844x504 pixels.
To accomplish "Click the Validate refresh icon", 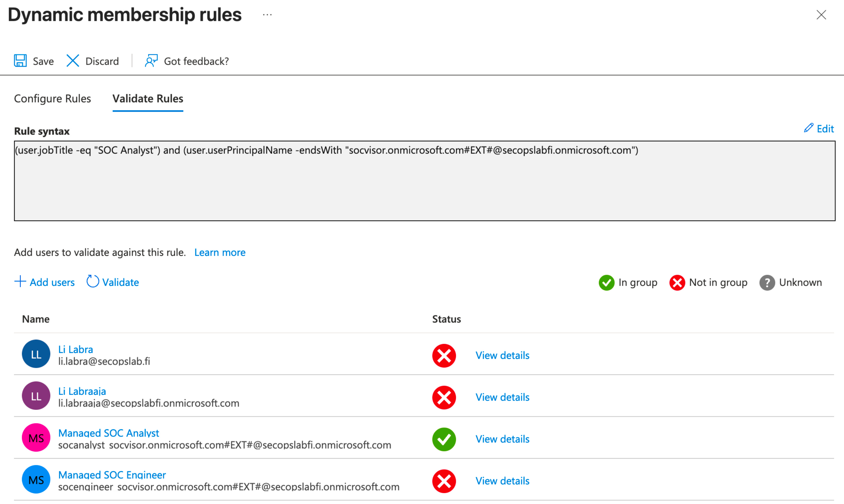I will [93, 282].
